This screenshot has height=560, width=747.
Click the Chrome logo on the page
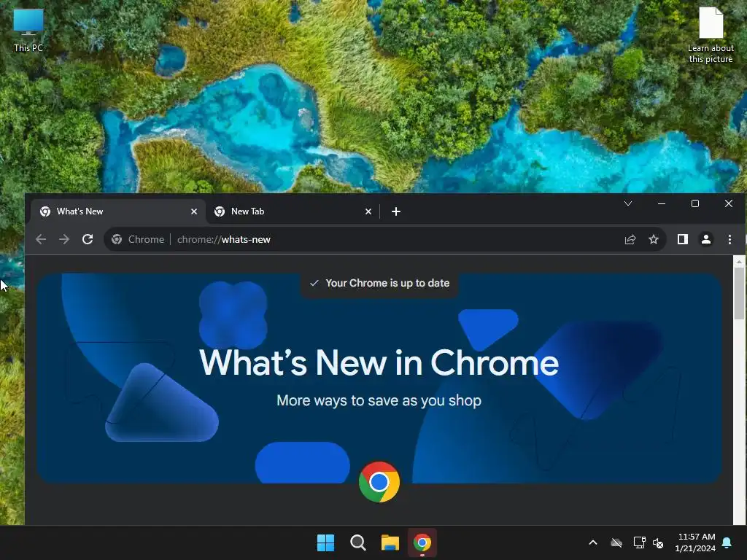379,482
